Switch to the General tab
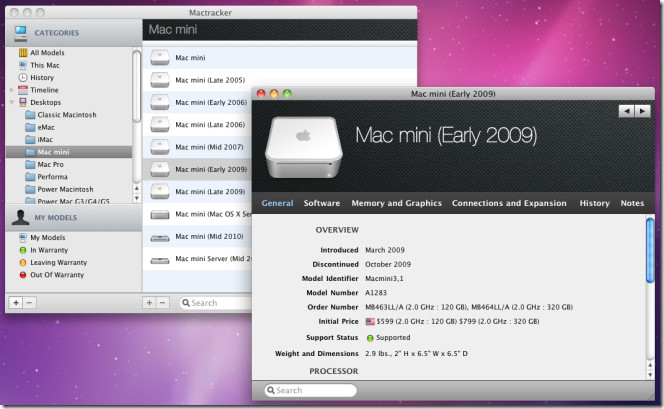The width and height of the screenshot is (664, 409). [x=277, y=203]
